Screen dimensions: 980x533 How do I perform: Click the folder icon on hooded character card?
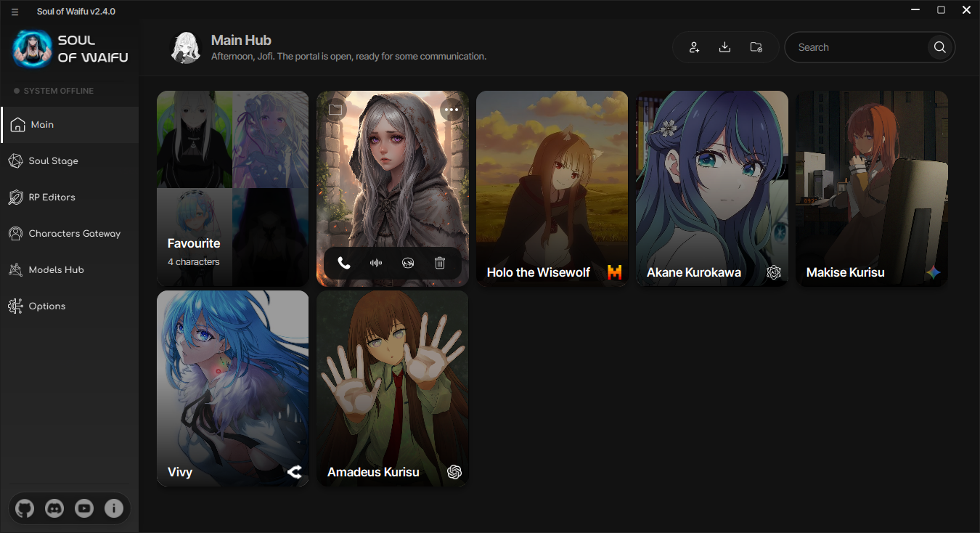[x=335, y=110]
